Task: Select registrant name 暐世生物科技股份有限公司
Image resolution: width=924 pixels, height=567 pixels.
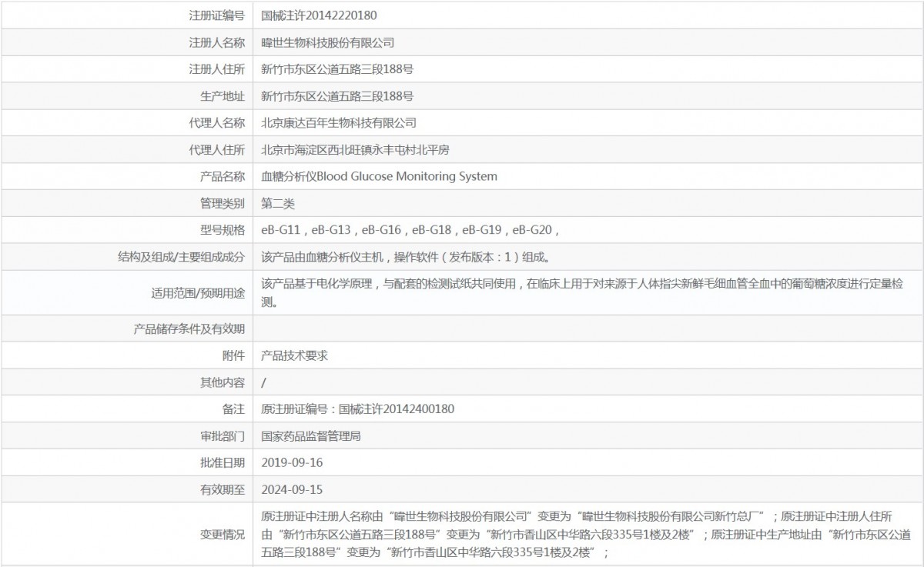Action: 328,42
